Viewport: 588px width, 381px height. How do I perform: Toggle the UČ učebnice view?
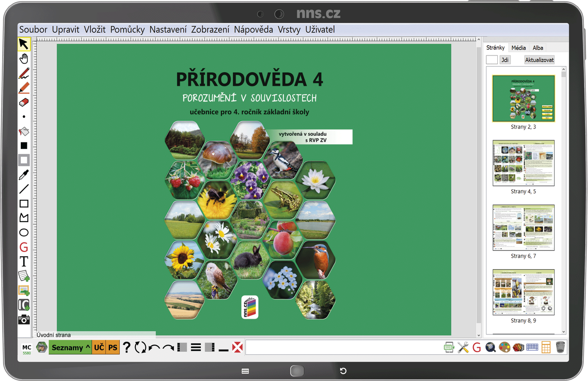[x=98, y=347]
